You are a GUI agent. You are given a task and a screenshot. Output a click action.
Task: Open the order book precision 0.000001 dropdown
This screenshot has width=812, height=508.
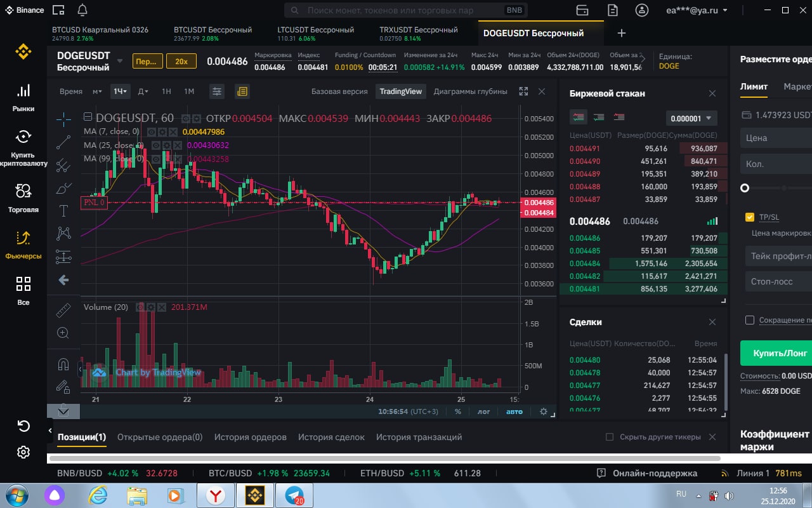(691, 118)
